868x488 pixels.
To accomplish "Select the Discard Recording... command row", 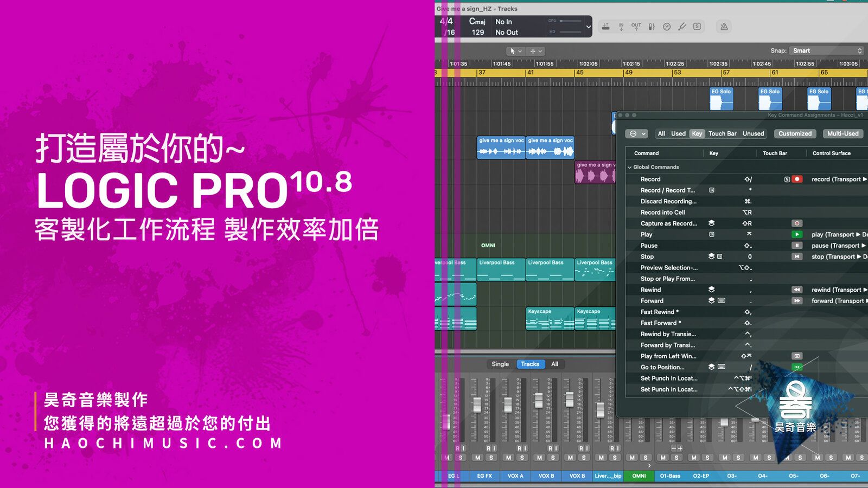I will coord(746,201).
